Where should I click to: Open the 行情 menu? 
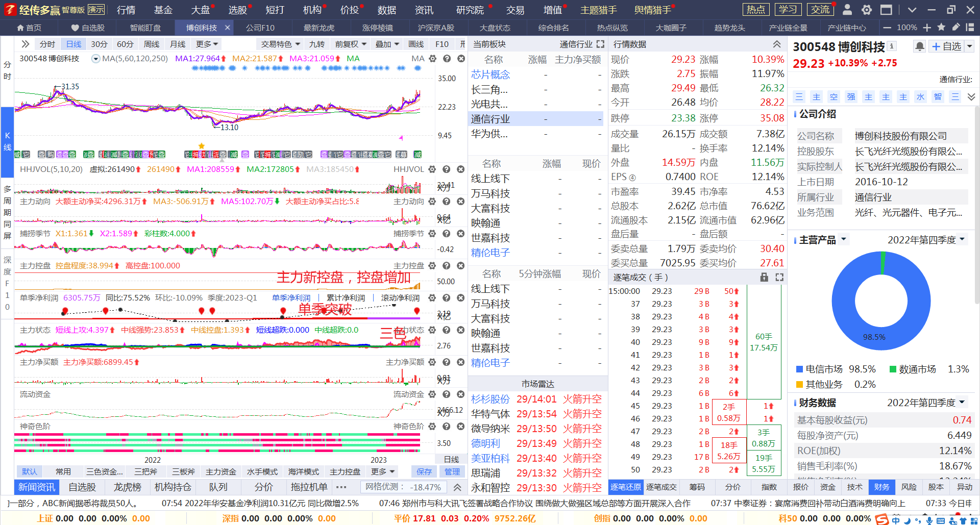[x=126, y=10]
